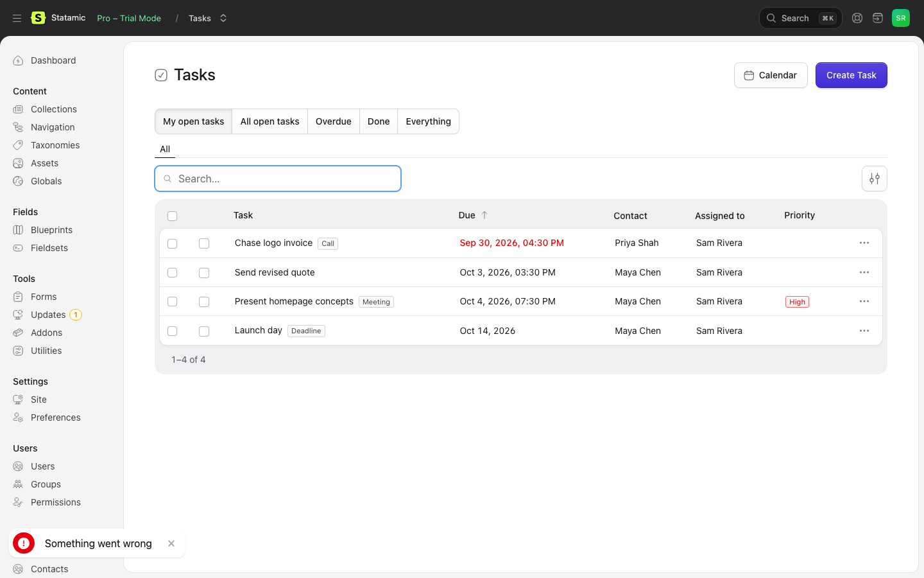Select the Send revised quote row checkbox
The image size is (924, 578).
[172, 273]
